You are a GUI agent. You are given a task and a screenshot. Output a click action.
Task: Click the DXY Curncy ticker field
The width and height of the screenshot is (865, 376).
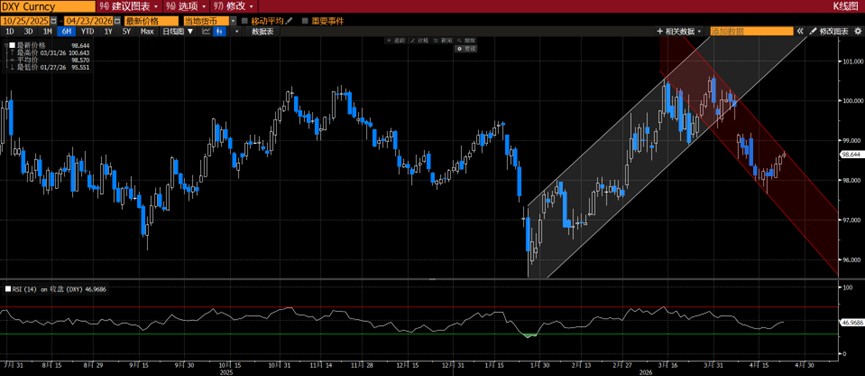click(48, 7)
